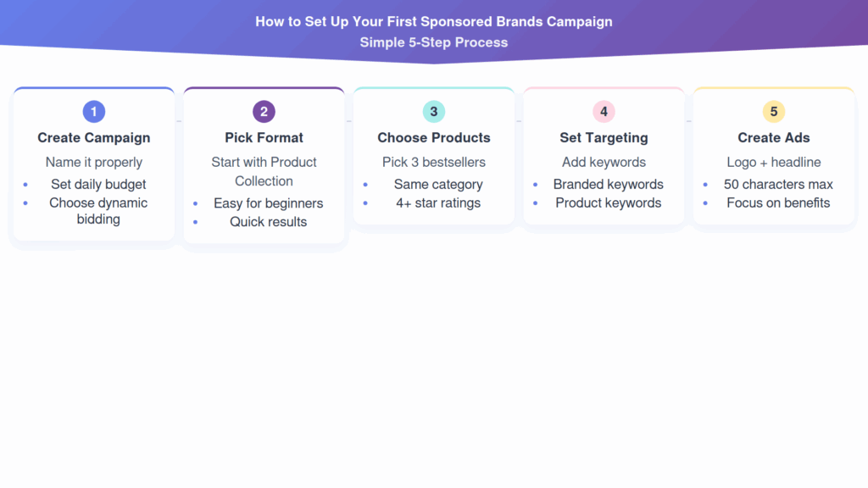Select the Set Targeting heading
The width and height of the screenshot is (868, 488).
point(604,137)
